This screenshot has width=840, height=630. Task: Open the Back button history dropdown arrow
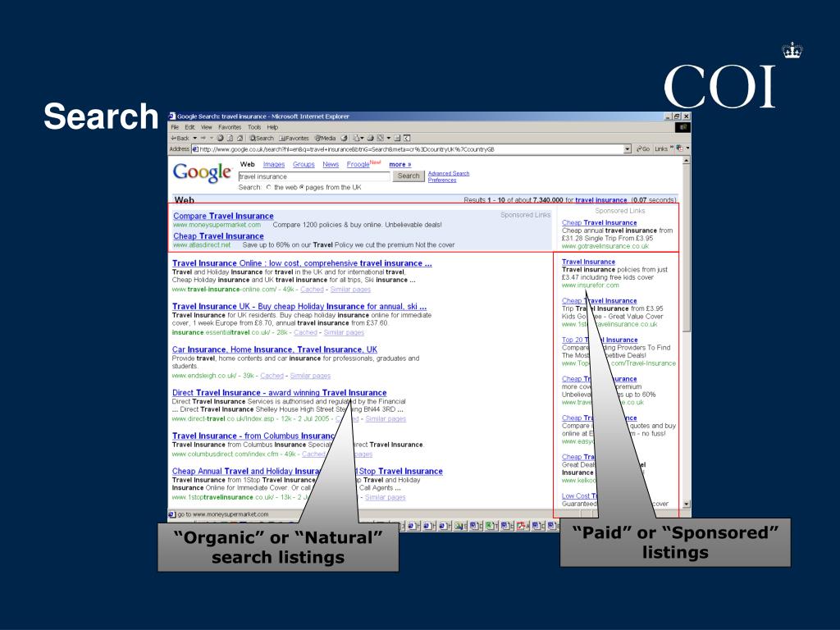[195, 138]
